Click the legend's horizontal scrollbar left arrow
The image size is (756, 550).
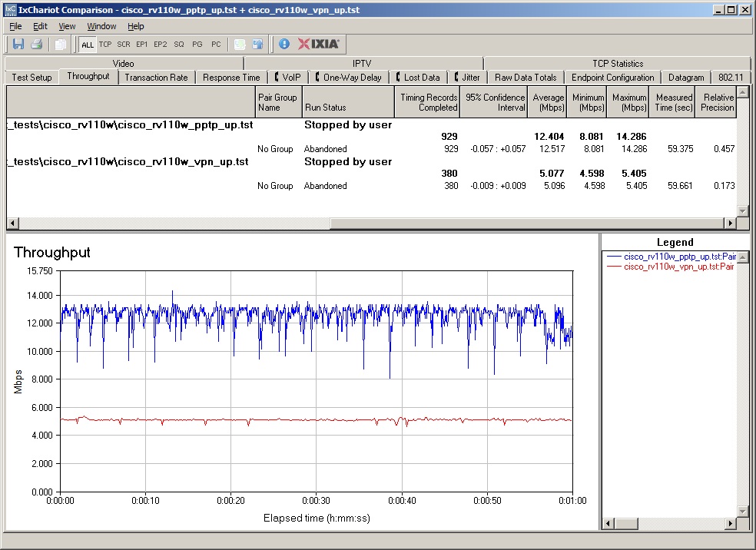608,523
